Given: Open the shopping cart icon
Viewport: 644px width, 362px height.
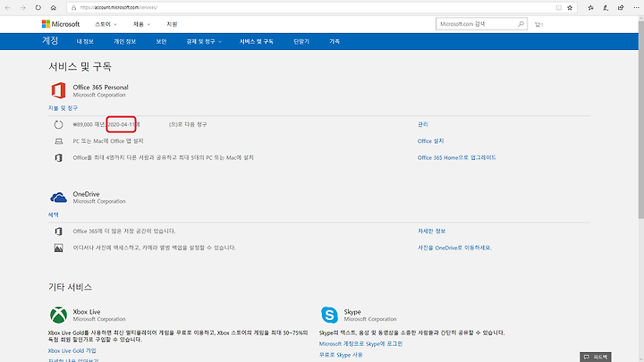Looking at the screenshot, I should pyautogui.click(x=538, y=25).
